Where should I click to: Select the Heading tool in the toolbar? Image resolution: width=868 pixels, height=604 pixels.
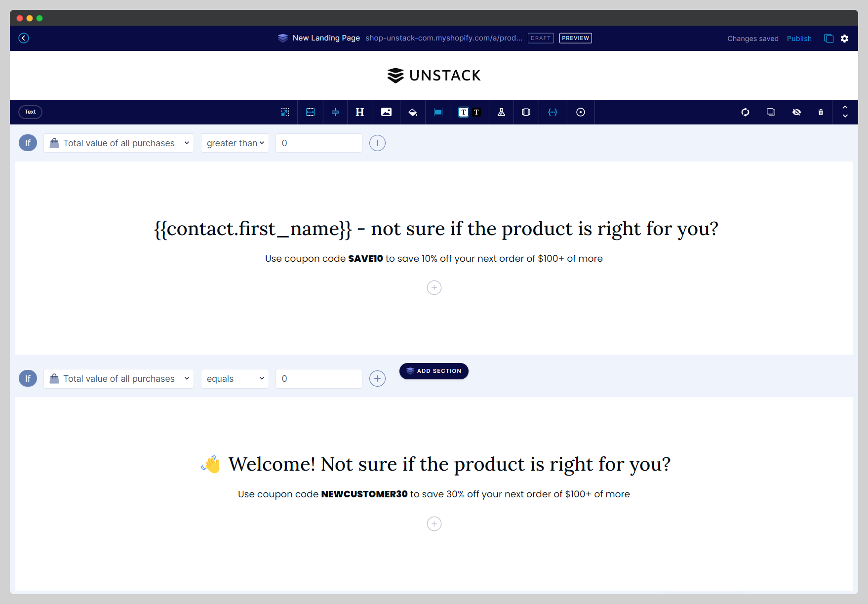[x=359, y=112]
